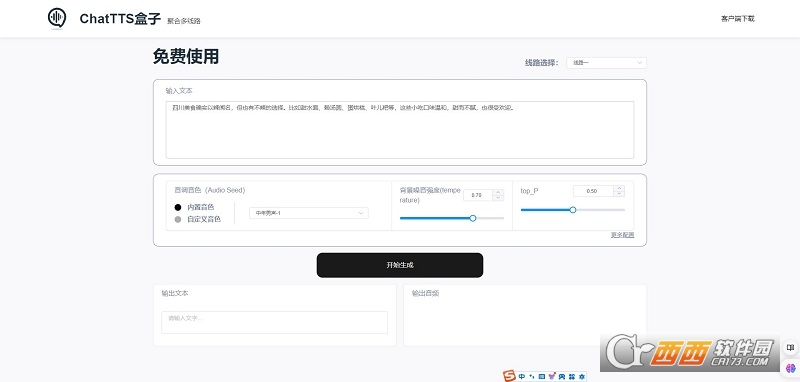Decrease top_P with the stepper down arrow
This screenshot has width=800, height=382.
click(x=619, y=194)
